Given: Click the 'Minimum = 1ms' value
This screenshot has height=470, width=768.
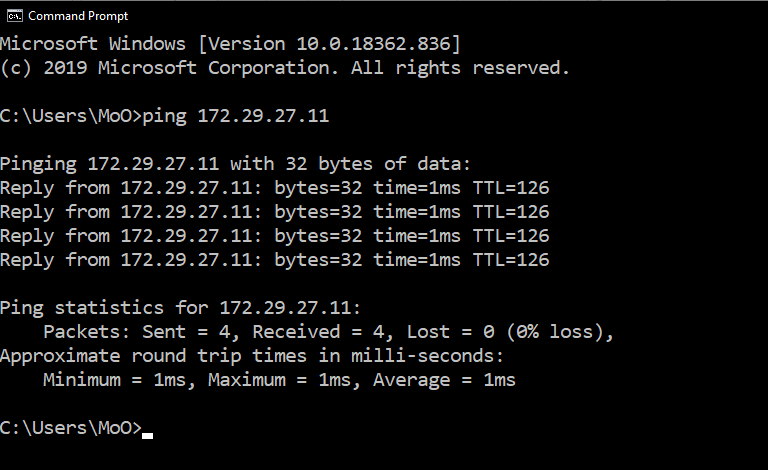Looking at the screenshot, I should (x=115, y=380).
